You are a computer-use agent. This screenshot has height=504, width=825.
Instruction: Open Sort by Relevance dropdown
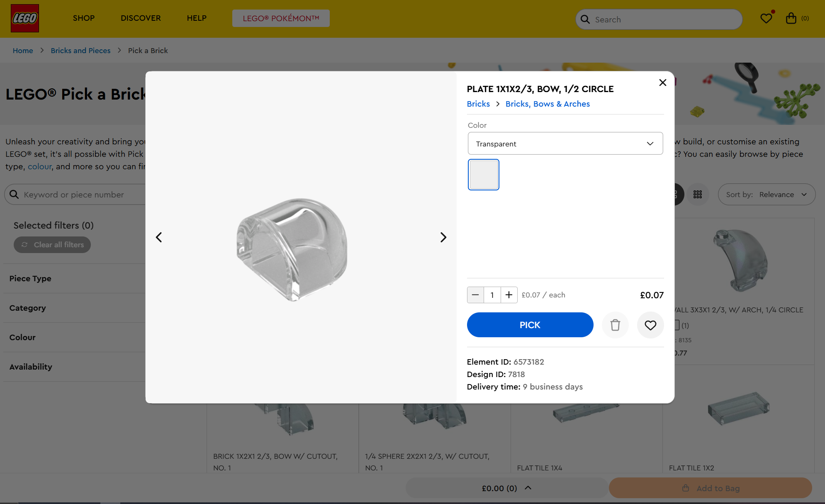(767, 195)
